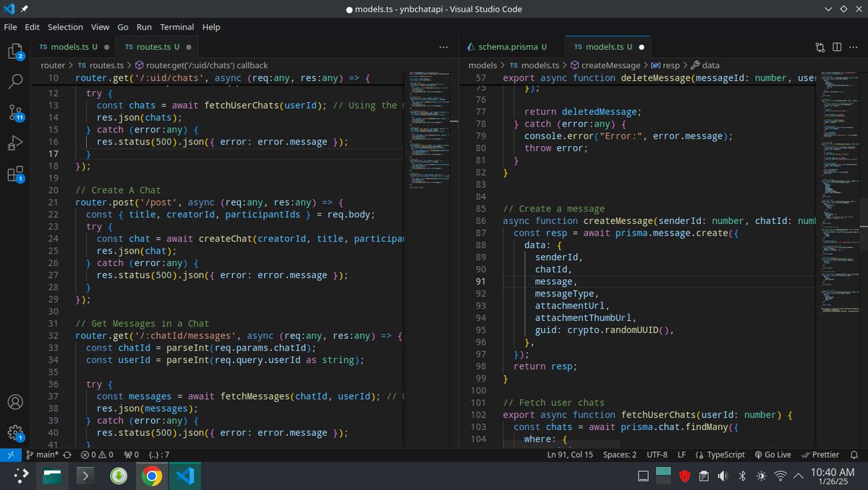Image resolution: width=868 pixels, height=490 pixels.
Task: Open the terminal app in taskbar
Action: (86, 476)
